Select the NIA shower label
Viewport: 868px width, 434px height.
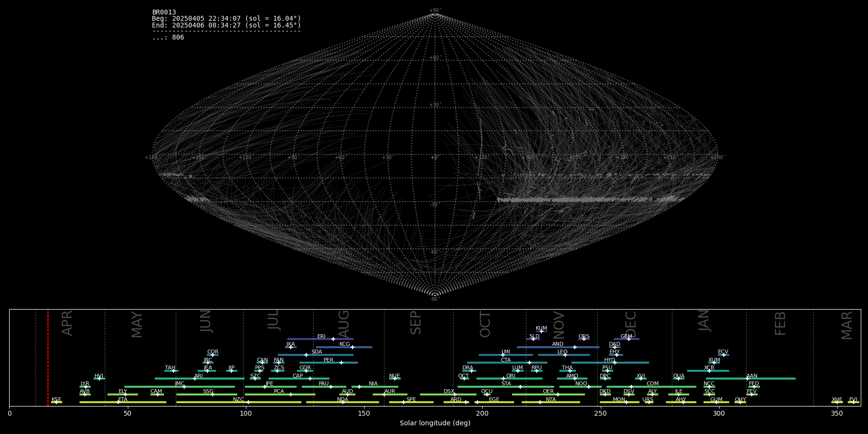pos(373,384)
